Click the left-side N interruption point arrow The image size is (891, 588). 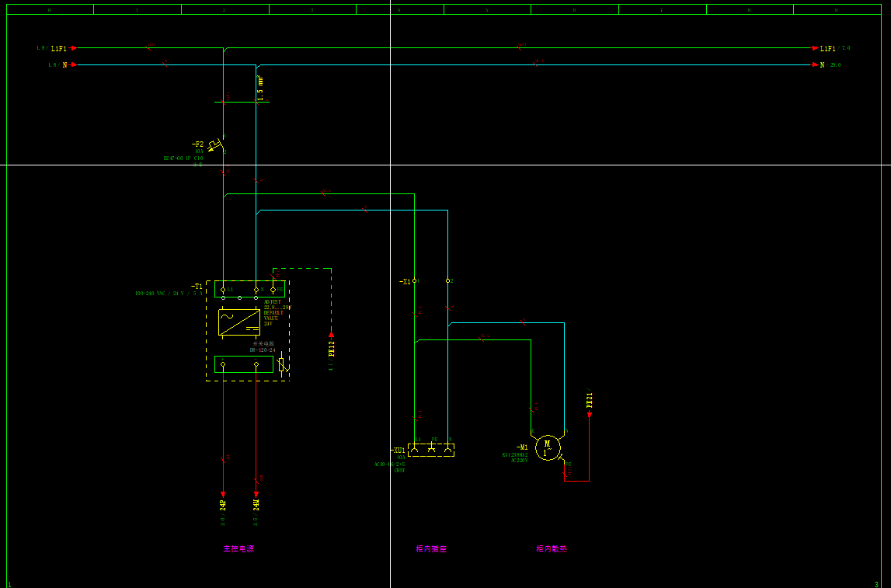pyautogui.click(x=74, y=65)
